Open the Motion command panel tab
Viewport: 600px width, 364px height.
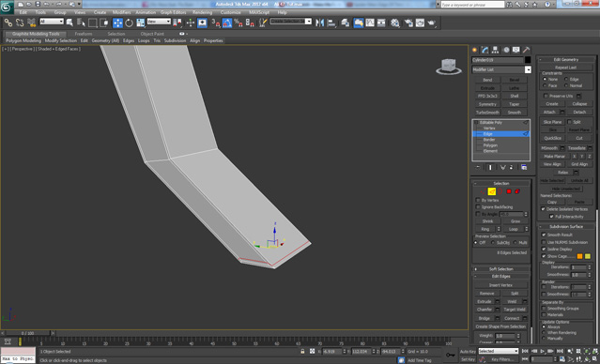[x=506, y=50]
